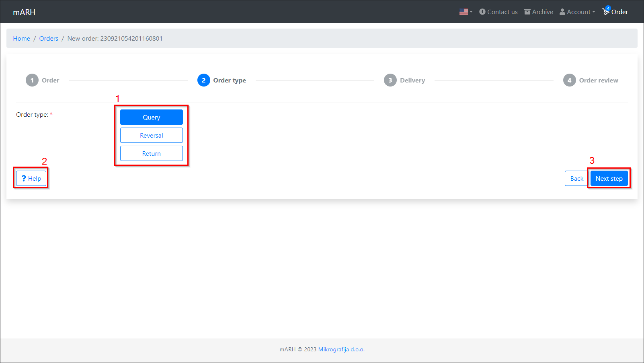Click the mARH brand logo
This screenshot has width=644, height=363.
[x=24, y=12]
